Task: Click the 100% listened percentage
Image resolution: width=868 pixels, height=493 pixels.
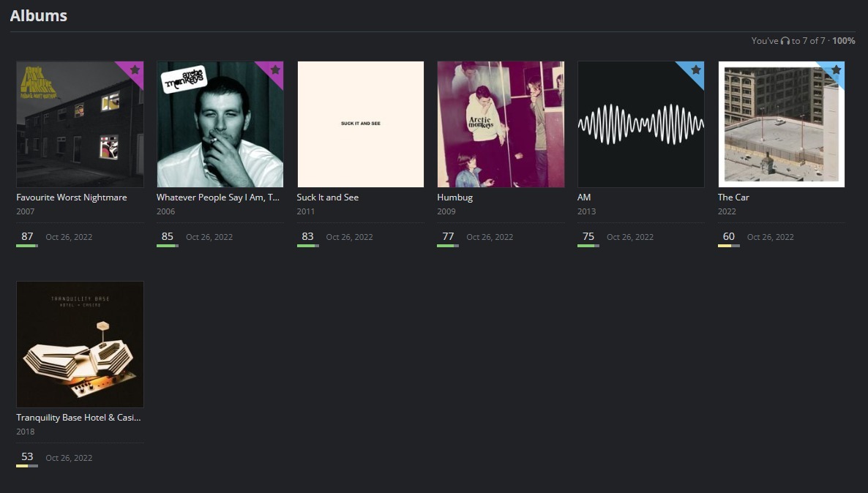Action: (844, 41)
